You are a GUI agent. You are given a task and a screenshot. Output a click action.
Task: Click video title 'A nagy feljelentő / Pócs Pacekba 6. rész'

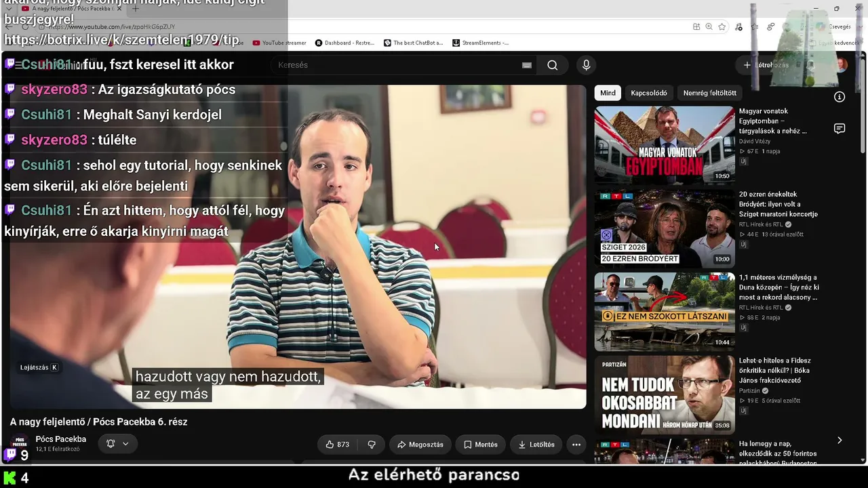coord(98,422)
